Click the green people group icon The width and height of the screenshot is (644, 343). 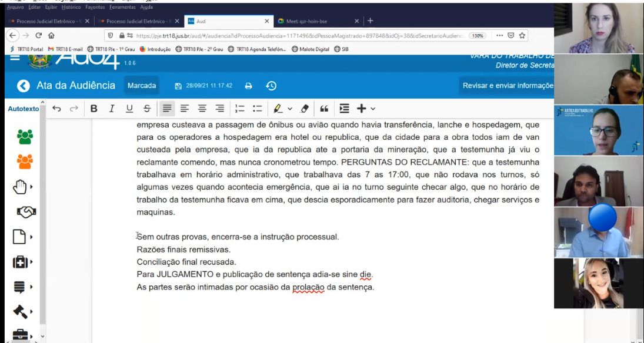point(25,136)
